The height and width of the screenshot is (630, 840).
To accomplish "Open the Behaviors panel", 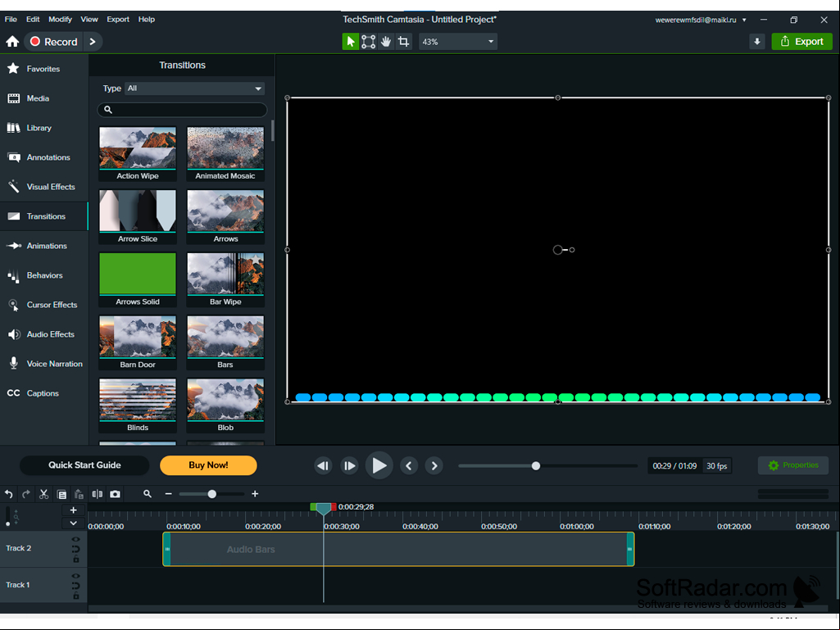I will [x=44, y=275].
